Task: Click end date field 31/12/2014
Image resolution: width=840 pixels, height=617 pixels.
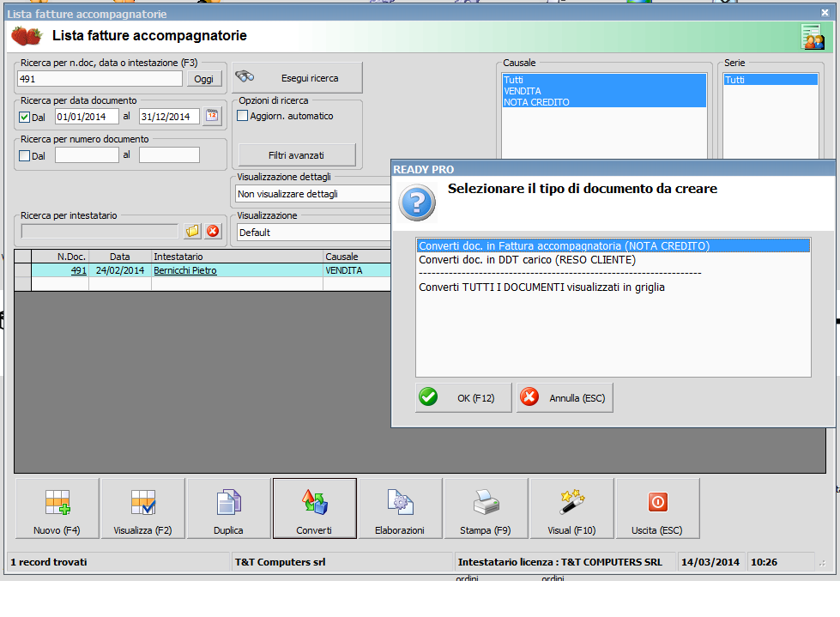Action: (x=169, y=116)
